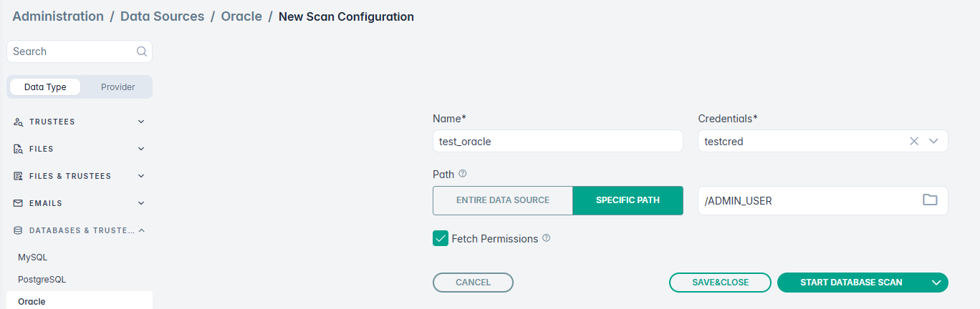The width and height of the screenshot is (980, 309).
Task: Click the Databases & Trustees icon
Action: click(x=19, y=230)
